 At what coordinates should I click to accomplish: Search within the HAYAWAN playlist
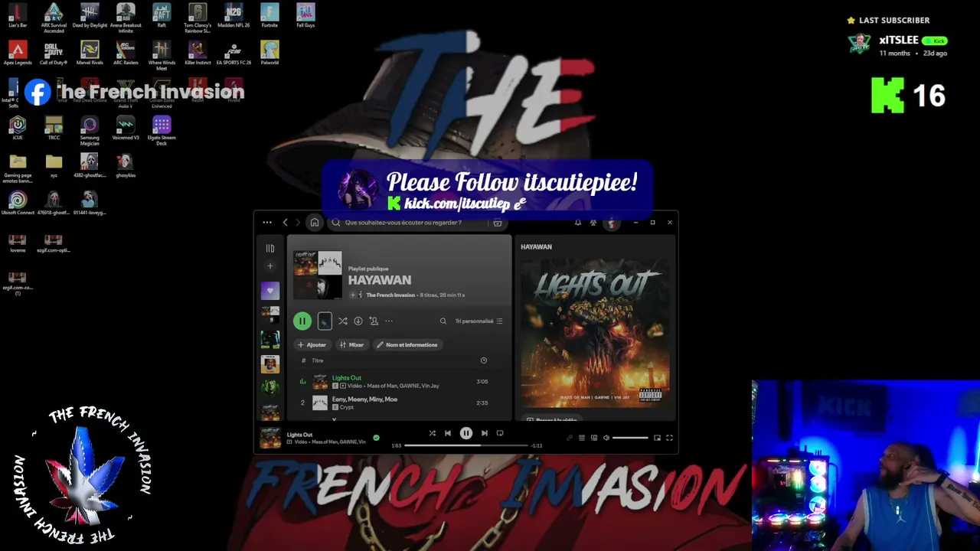443,321
